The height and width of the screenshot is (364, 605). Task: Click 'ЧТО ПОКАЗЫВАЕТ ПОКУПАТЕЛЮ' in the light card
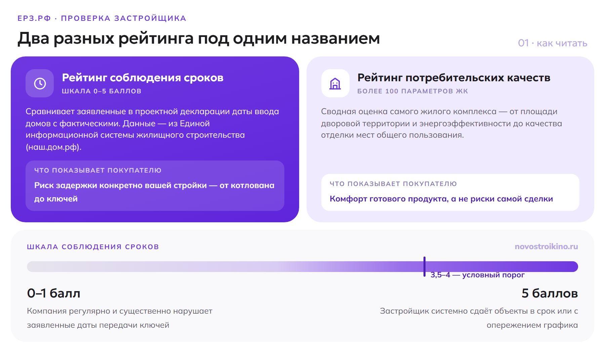point(393,184)
